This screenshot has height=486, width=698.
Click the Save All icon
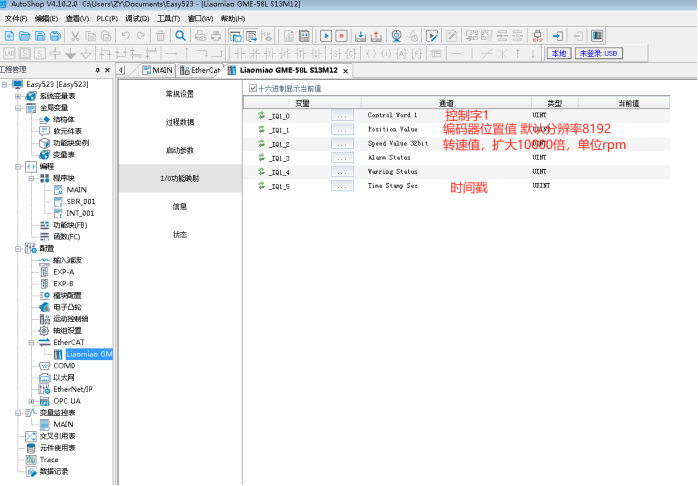55,36
